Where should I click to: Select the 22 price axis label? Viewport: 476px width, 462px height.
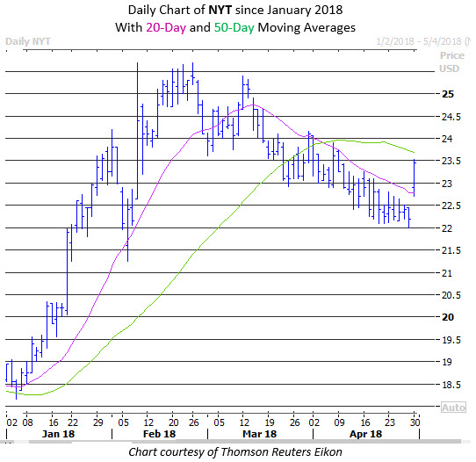pos(447,228)
